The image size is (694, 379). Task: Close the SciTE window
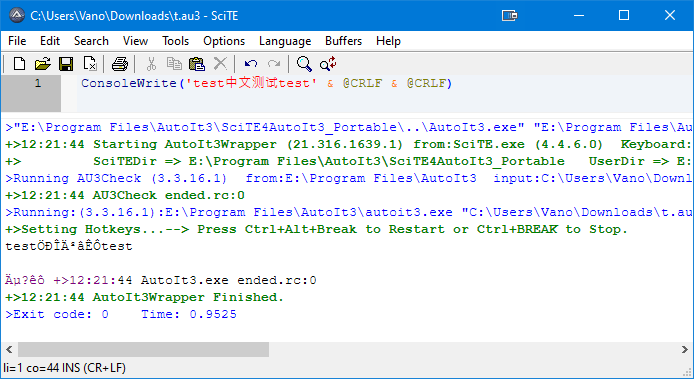(670, 15)
